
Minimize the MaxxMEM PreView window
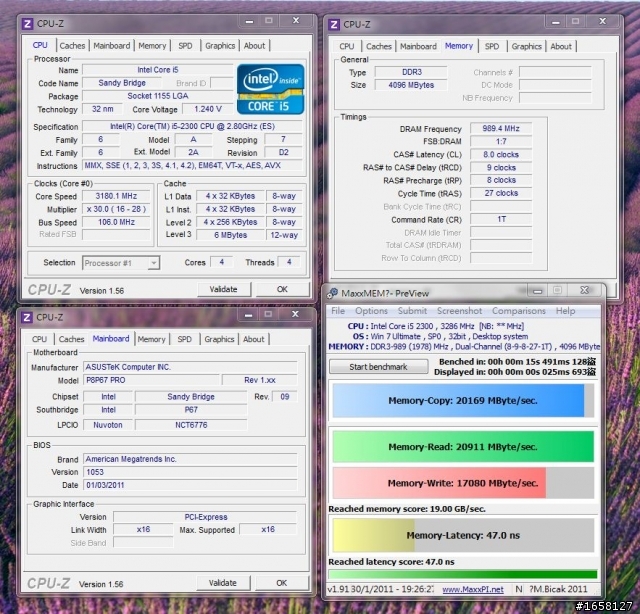click(x=538, y=291)
